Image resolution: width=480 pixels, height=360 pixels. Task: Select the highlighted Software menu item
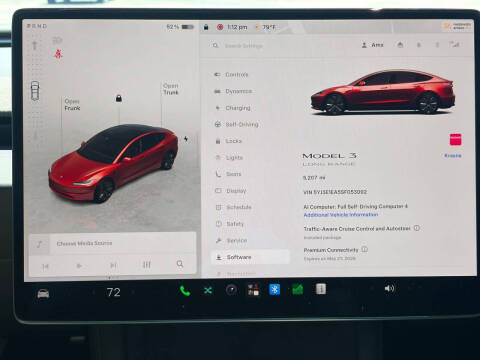[250, 257]
